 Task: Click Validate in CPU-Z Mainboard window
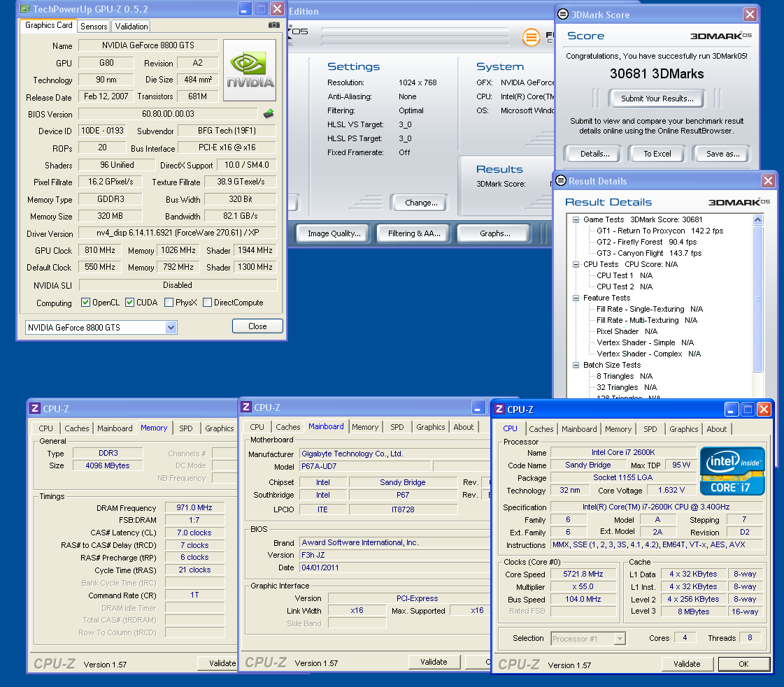point(434,662)
